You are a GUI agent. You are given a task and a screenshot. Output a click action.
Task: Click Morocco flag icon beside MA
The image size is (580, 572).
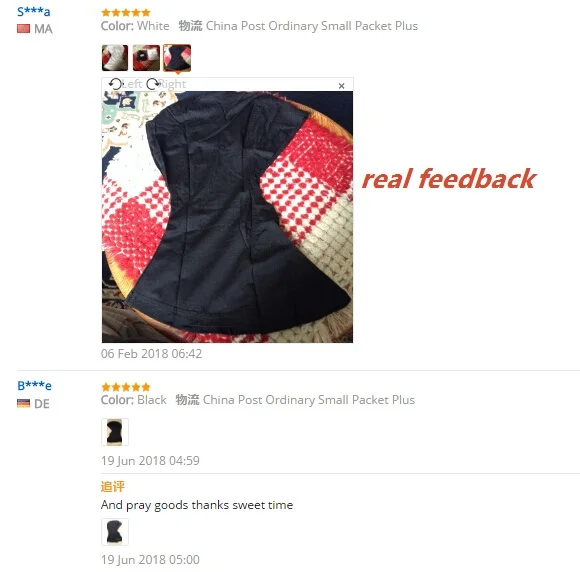click(x=23, y=28)
